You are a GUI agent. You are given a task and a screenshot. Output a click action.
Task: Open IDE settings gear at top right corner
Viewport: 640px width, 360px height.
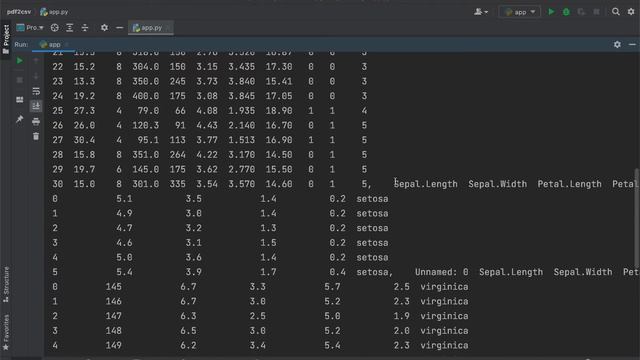point(631,12)
